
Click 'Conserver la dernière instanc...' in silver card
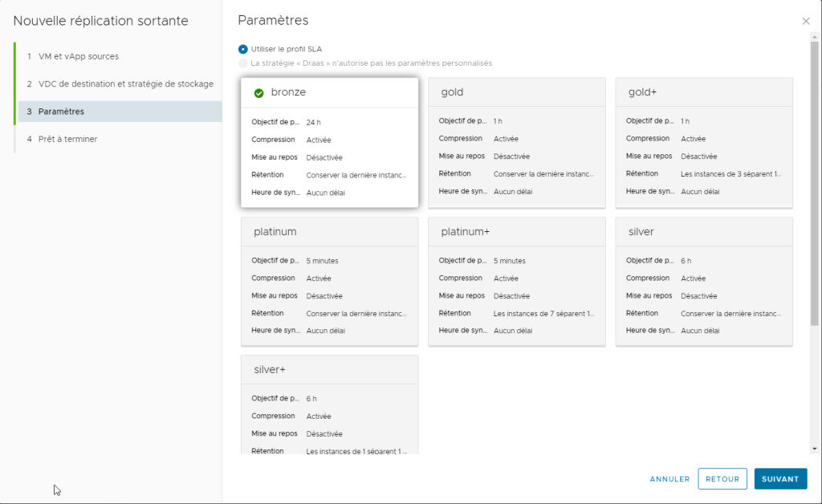(730, 313)
